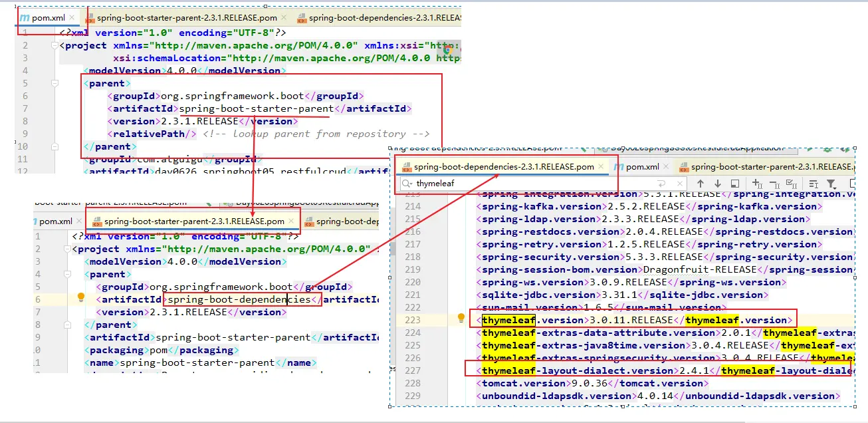868x423 pixels.
Task: Close pom.xml tab in bottom-left window
Action: point(78,221)
